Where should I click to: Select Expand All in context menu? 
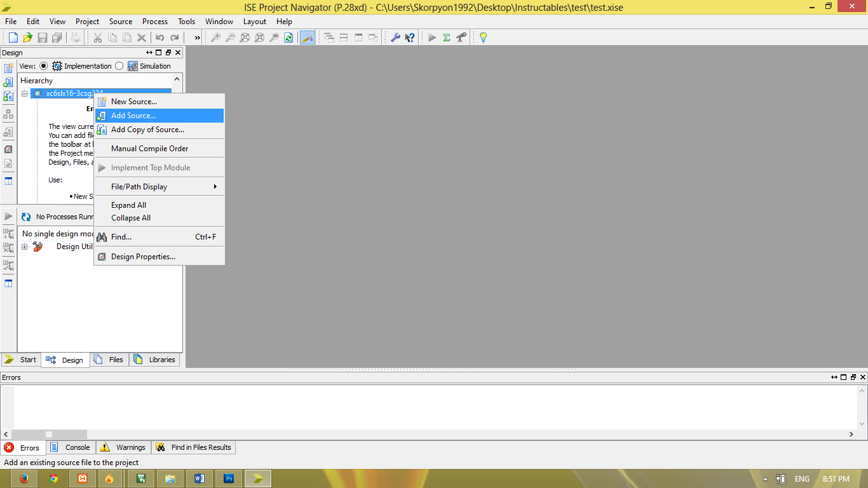(159, 205)
